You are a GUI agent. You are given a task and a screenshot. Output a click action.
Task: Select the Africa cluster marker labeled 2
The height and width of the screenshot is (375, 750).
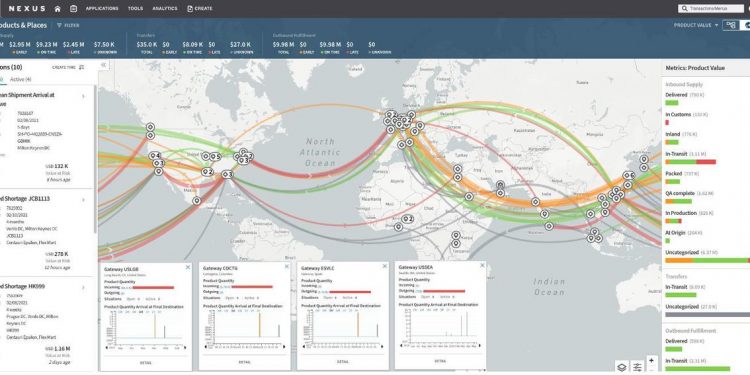(408, 219)
